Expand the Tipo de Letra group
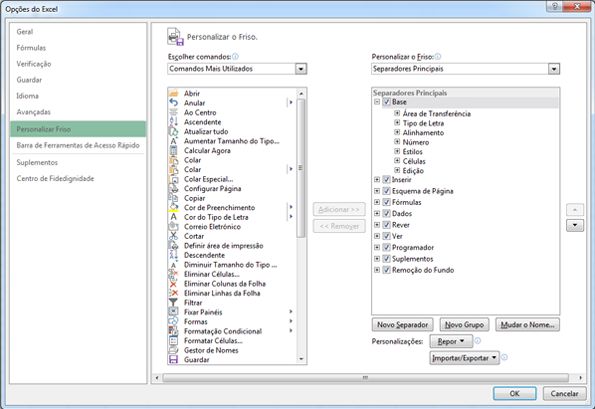This screenshot has width=595, height=409. pos(397,123)
